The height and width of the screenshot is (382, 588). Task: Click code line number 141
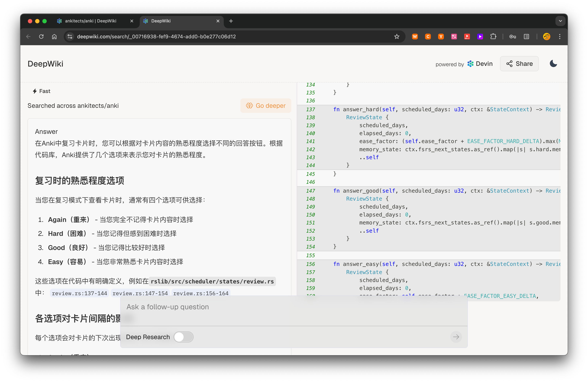tap(310, 141)
